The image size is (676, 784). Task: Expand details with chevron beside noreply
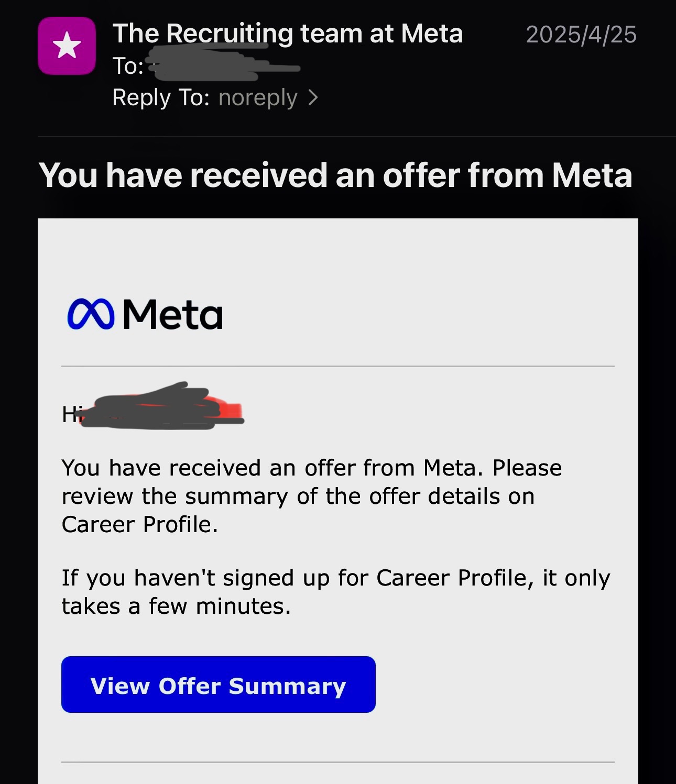pyautogui.click(x=313, y=97)
